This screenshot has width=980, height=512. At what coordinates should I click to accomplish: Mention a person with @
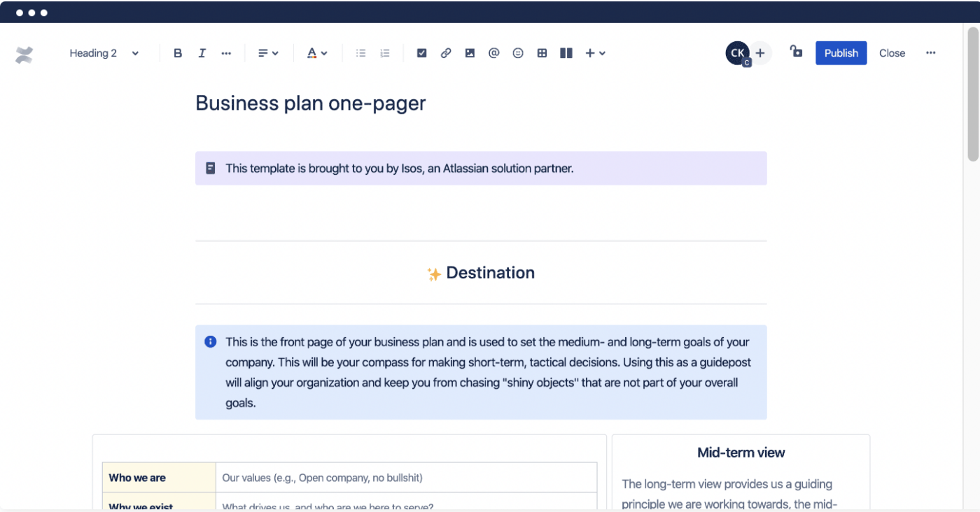coord(493,53)
